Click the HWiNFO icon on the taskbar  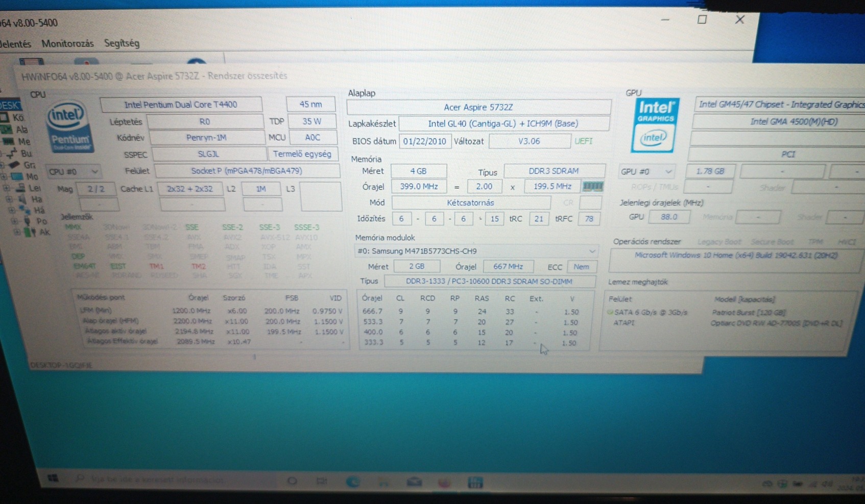pos(475,483)
